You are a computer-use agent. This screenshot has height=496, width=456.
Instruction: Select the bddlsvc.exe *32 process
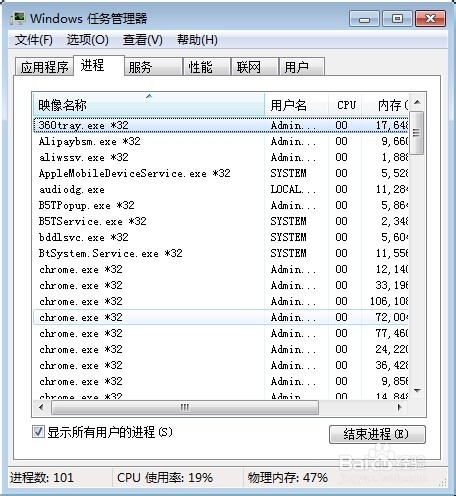click(x=221, y=237)
